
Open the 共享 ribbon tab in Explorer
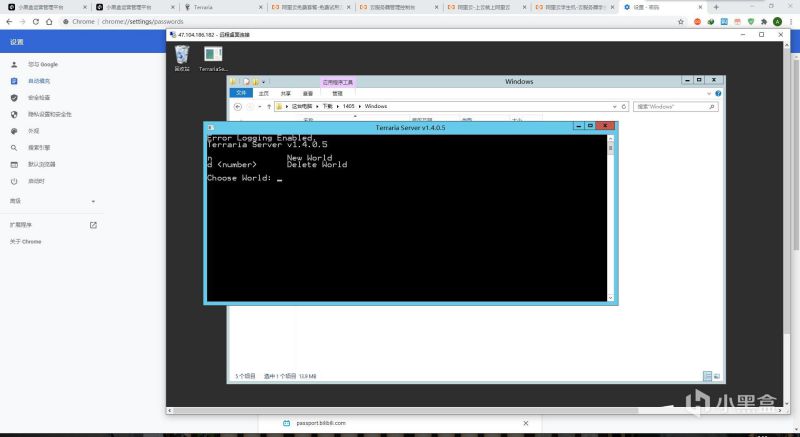click(286, 94)
